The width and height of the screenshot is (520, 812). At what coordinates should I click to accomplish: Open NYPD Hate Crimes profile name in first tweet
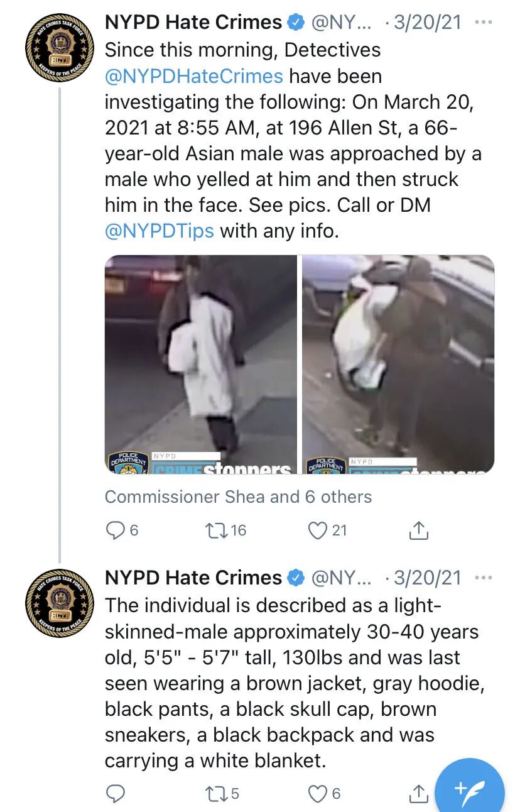[193, 23]
